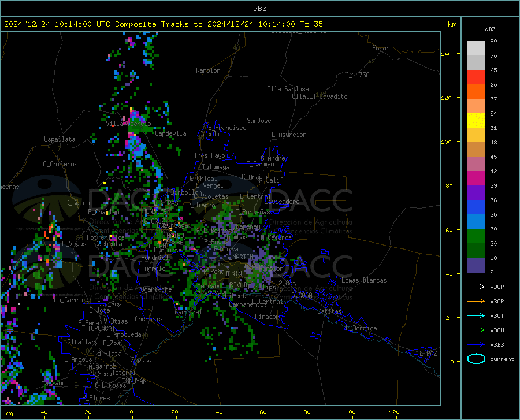Screen dimensions: 520x420
Task: Click the Ugarteche label
Action: coord(156,289)
